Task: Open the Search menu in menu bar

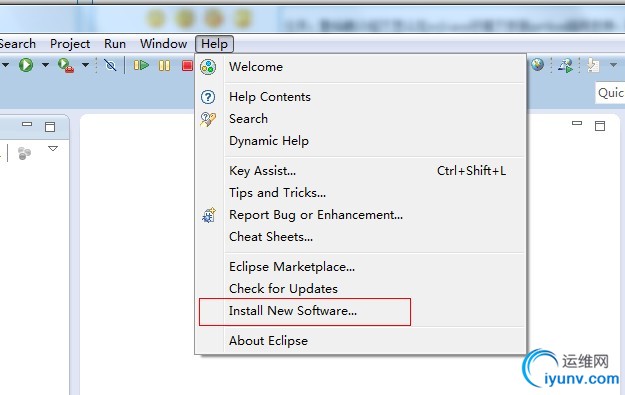Action: click(18, 43)
